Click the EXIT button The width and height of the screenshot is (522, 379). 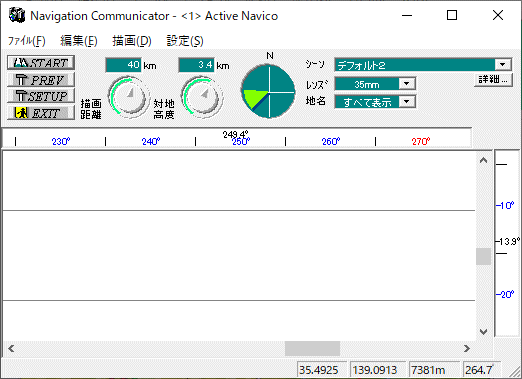click(41, 113)
